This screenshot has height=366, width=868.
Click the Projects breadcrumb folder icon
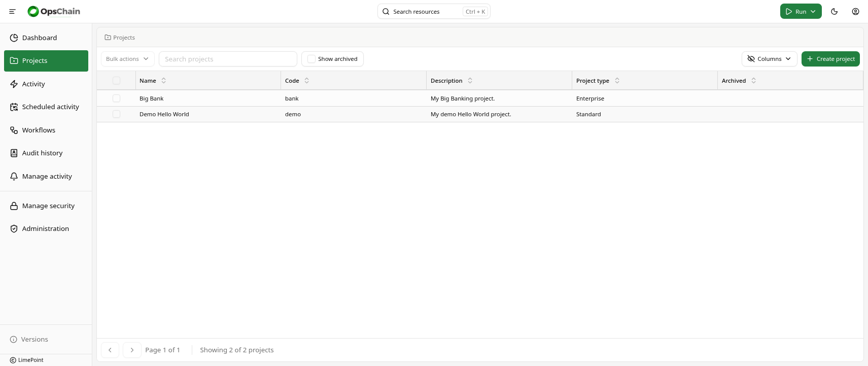(x=108, y=38)
